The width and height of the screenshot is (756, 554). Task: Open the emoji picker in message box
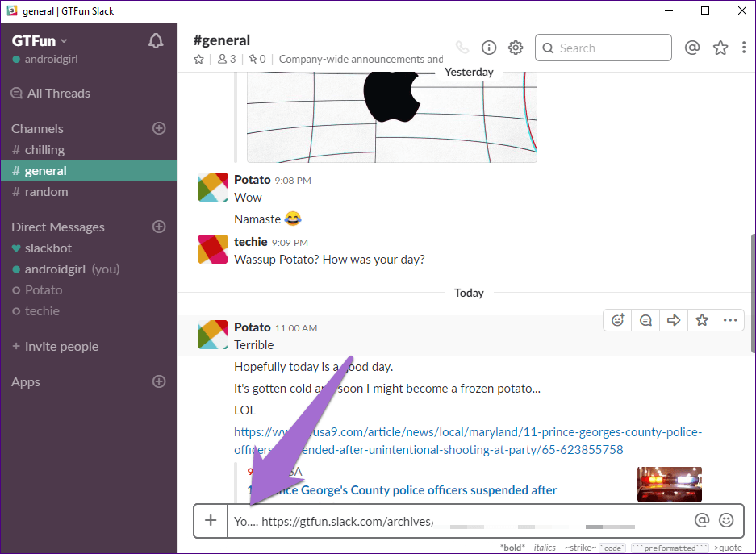click(726, 520)
